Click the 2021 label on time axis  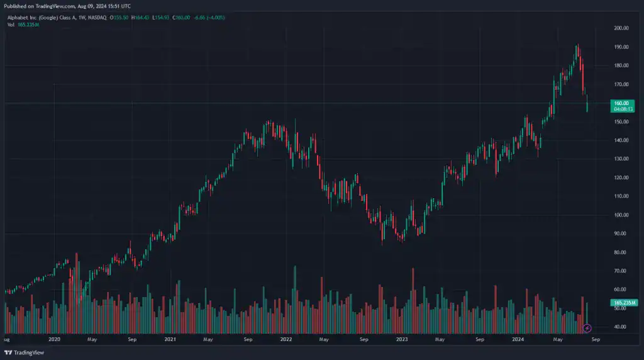[x=170, y=339]
